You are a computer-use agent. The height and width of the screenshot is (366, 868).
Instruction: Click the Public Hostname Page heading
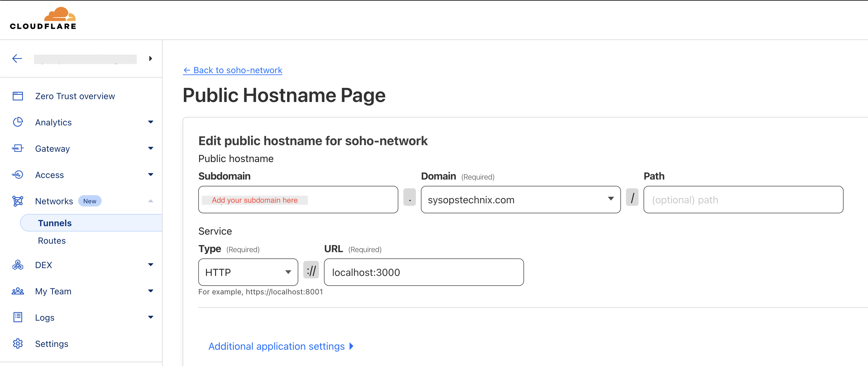(284, 95)
